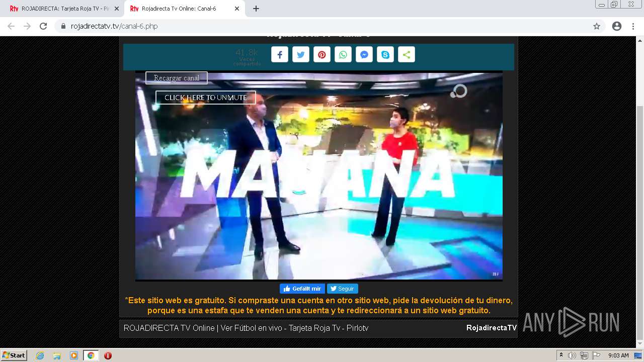Open the Action Center flag icon
Viewport: 644px width, 362px height.
596,355
